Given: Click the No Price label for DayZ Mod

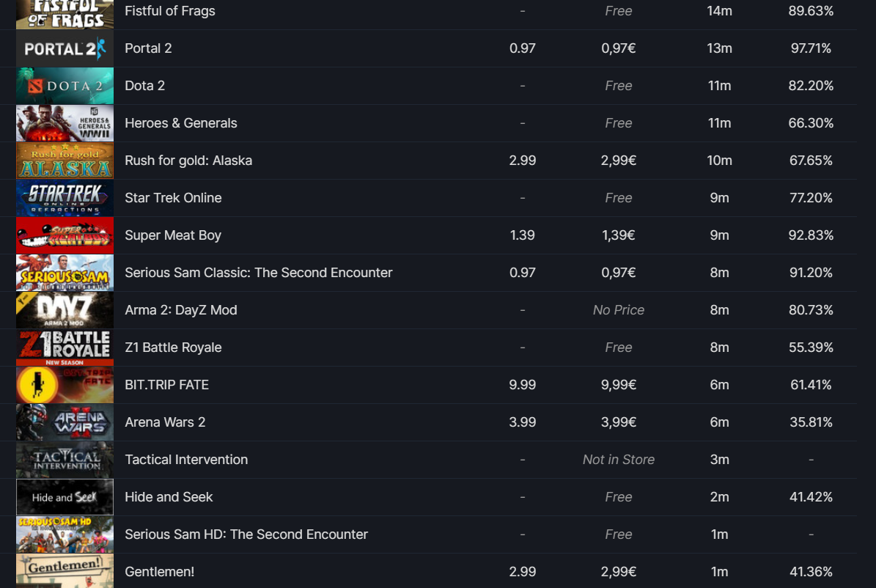Looking at the screenshot, I should pos(618,310).
